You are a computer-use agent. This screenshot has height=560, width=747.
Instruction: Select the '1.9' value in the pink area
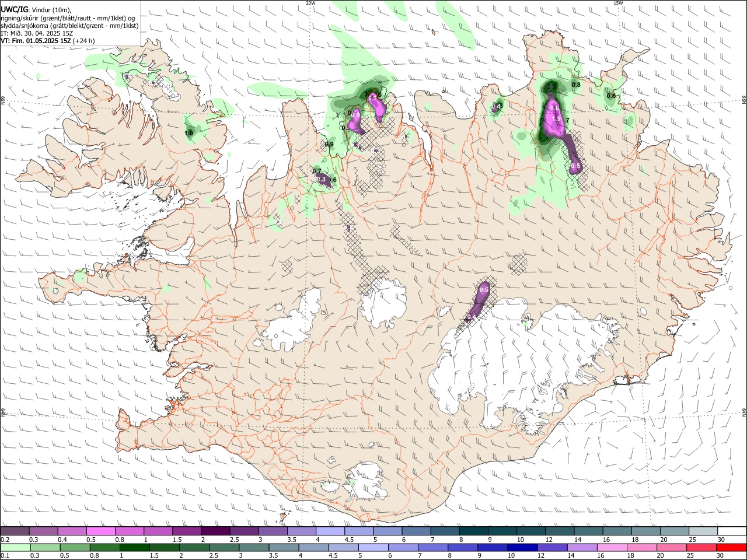point(556,118)
